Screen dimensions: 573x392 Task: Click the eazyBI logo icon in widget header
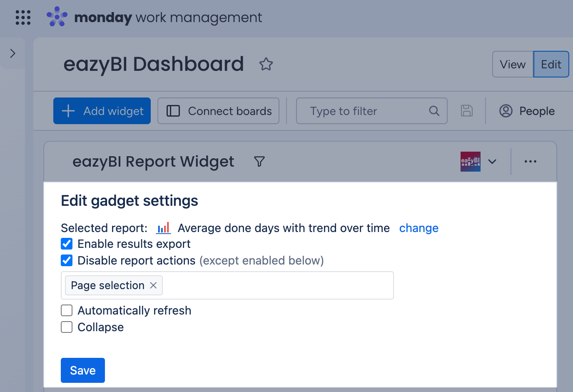coord(471,162)
